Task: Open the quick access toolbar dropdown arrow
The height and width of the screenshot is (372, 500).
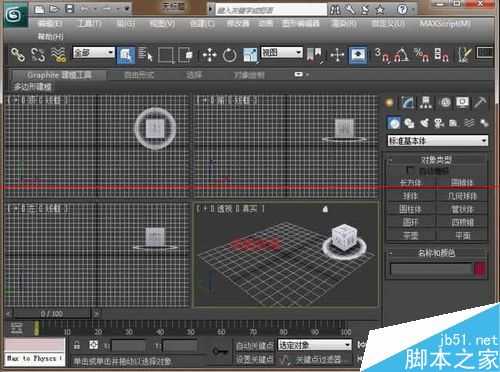Action: click(127, 9)
